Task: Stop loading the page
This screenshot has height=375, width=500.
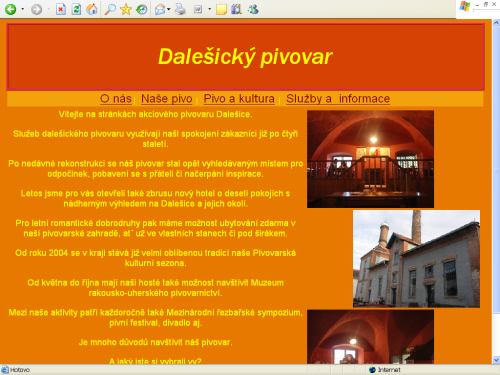Action: point(61,9)
